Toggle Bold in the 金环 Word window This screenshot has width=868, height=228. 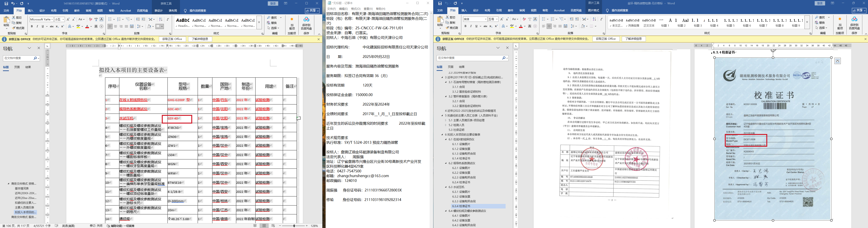pyautogui.click(x=466, y=26)
